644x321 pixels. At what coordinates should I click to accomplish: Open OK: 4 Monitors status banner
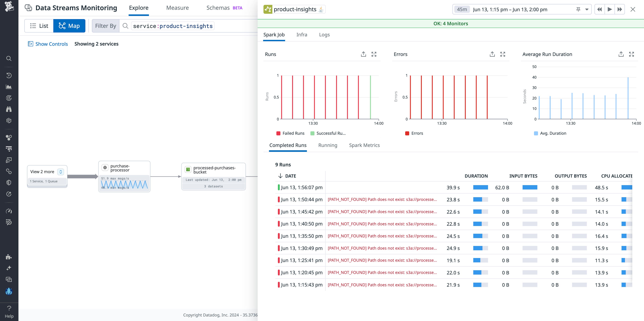451,23
